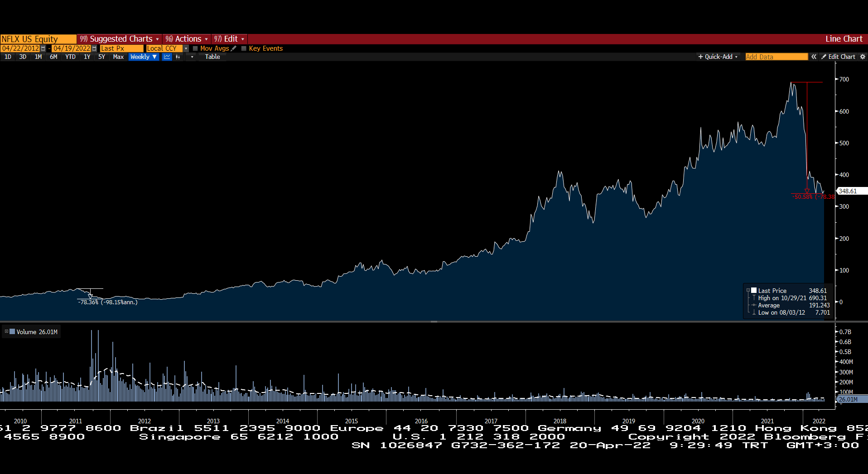Select the Max range tab
The height and width of the screenshot is (474, 868).
coord(118,57)
